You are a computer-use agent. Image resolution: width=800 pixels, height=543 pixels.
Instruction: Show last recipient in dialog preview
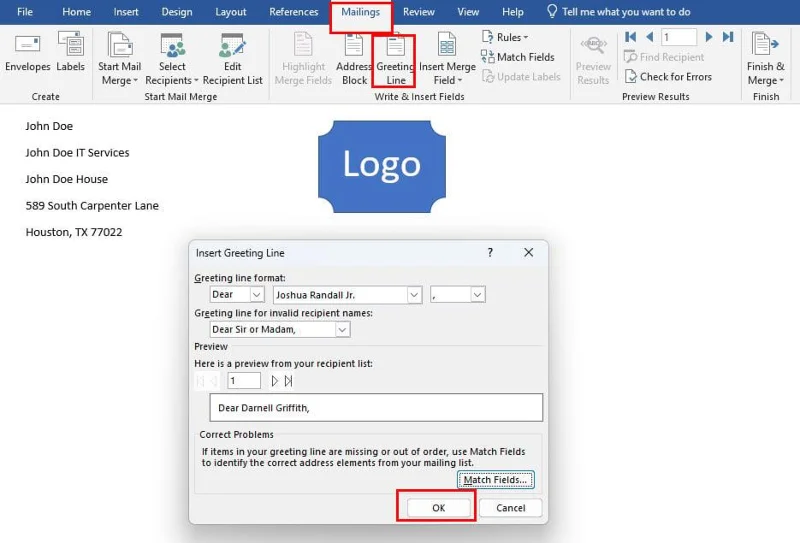[288, 381]
